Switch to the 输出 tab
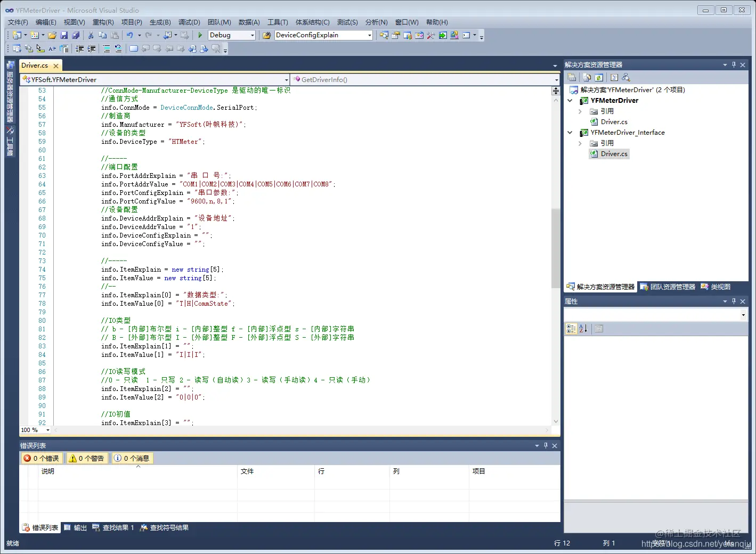This screenshot has height=554, width=756. pos(76,527)
